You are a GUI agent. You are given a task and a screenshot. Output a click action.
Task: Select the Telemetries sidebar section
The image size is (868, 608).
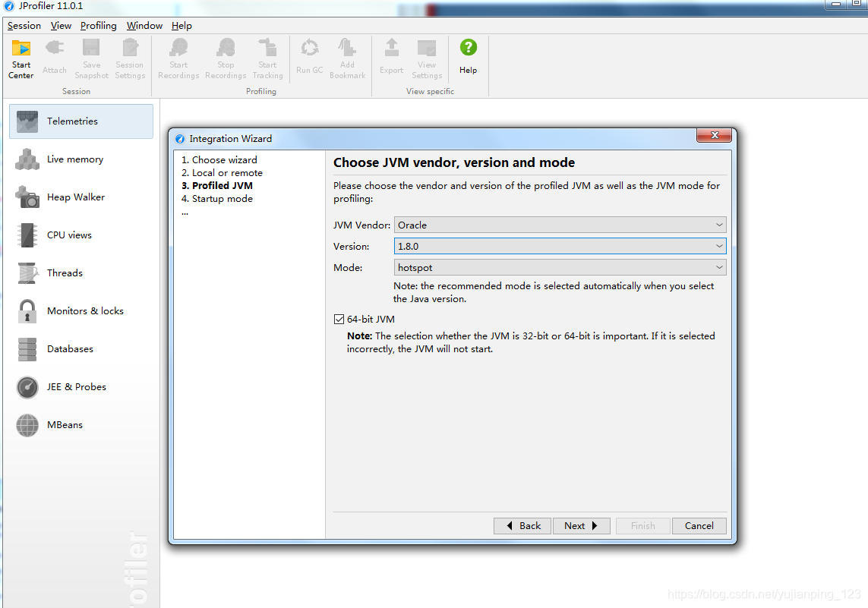(x=81, y=121)
